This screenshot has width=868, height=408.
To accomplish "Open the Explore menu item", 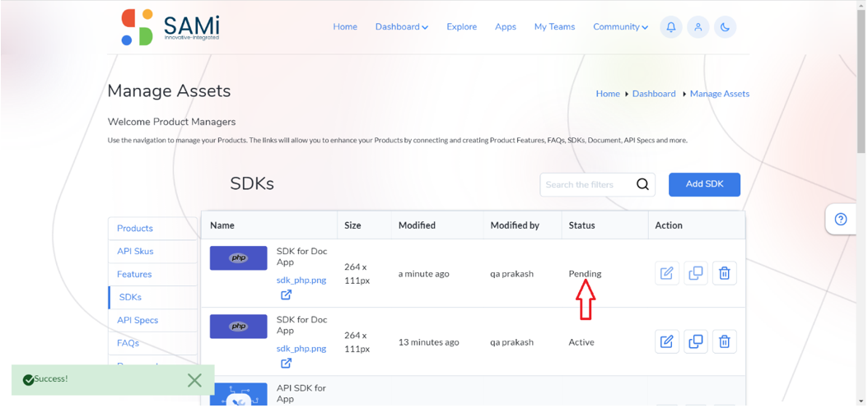I will pos(462,26).
